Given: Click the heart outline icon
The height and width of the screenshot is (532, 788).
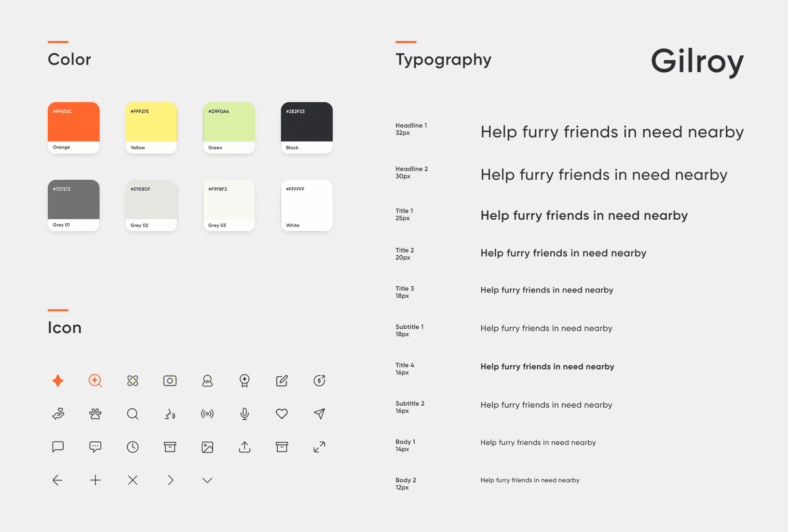Looking at the screenshot, I should click(282, 413).
